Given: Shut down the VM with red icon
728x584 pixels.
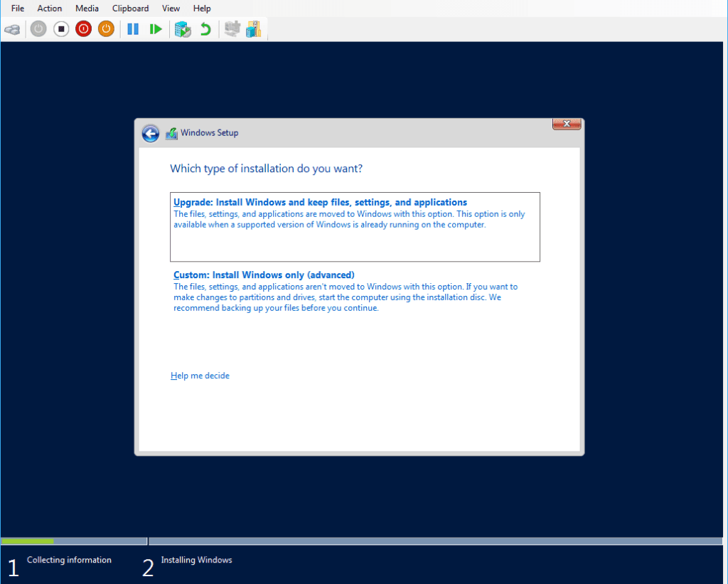Looking at the screenshot, I should point(84,29).
